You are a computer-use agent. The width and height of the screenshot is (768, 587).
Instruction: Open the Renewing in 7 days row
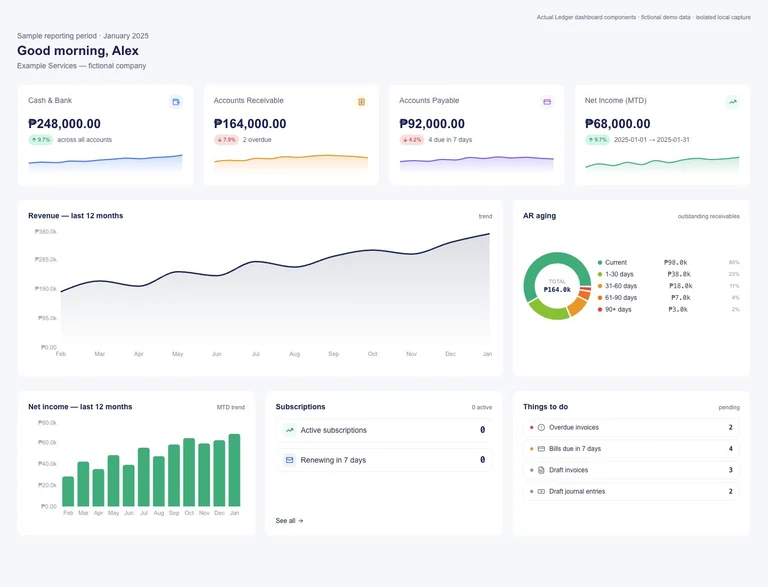pyautogui.click(x=384, y=460)
